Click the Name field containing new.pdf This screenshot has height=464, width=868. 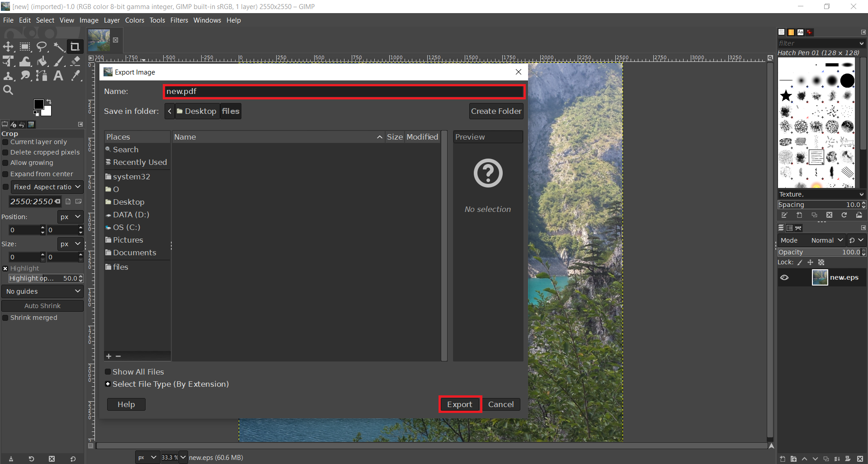pos(344,91)
